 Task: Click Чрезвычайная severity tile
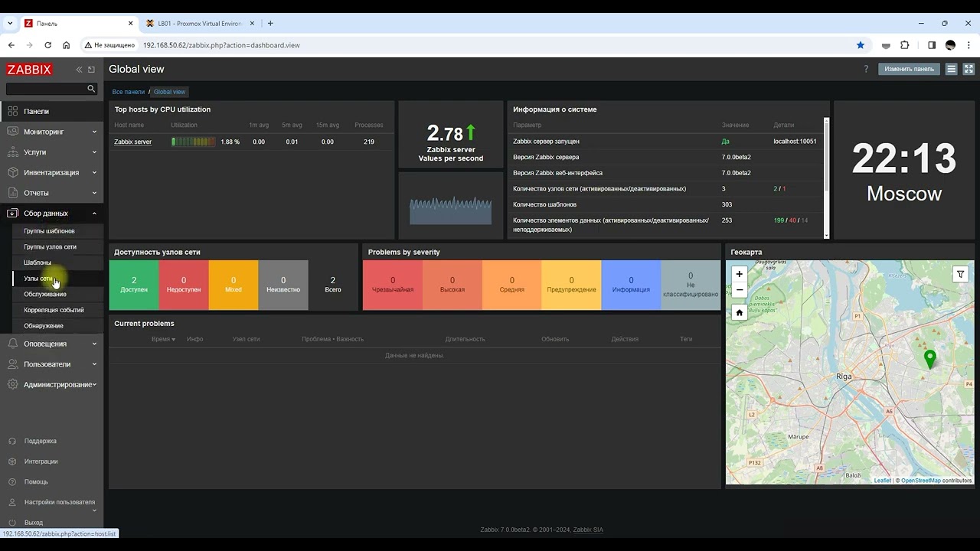(393, 285)
